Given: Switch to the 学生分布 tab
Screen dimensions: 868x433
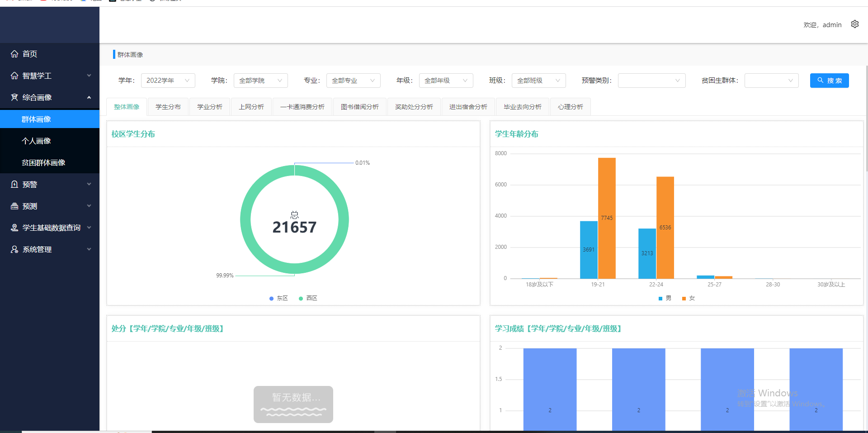Looking at the screenshot, I should [x=168, y=107].
